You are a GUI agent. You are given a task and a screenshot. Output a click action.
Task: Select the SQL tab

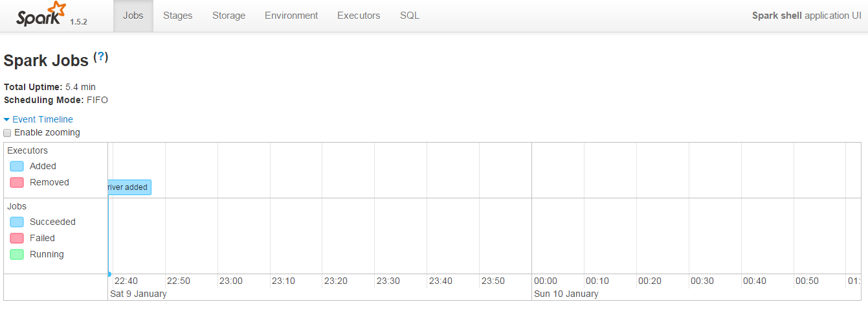[x=410, y=16]
